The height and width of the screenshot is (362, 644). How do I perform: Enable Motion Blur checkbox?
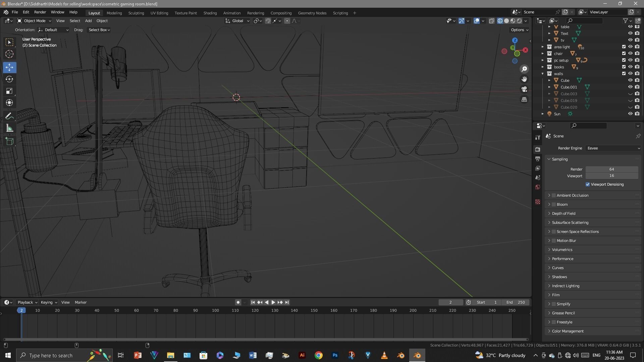coord(554,241)
